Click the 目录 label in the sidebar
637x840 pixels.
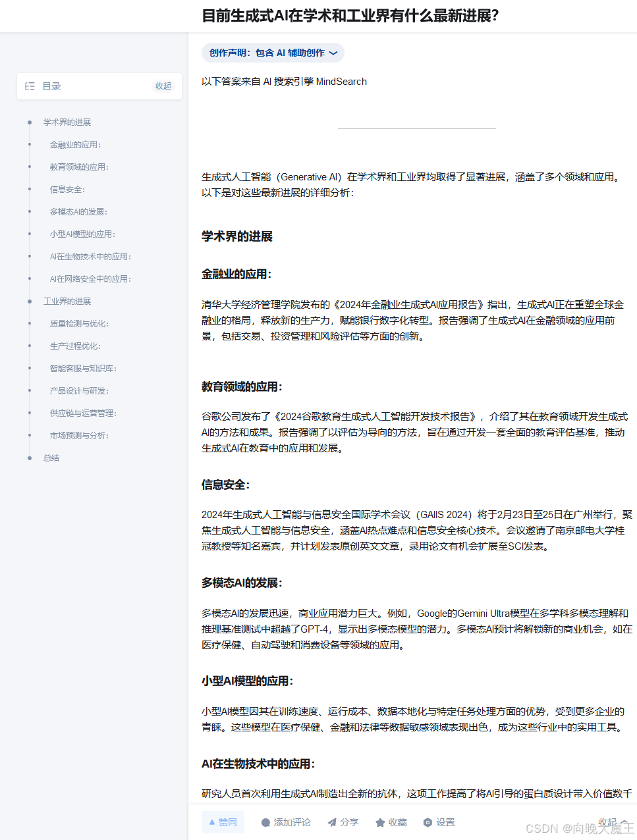51,86
